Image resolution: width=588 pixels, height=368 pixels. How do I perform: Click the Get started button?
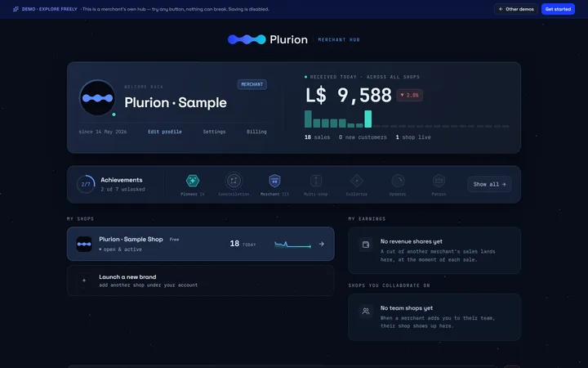click(x=558, y=9)
